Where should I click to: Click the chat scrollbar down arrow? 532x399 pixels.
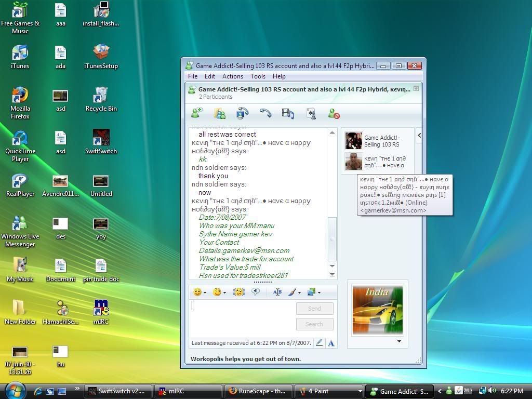pyautogui.click(x=332, y=266)
